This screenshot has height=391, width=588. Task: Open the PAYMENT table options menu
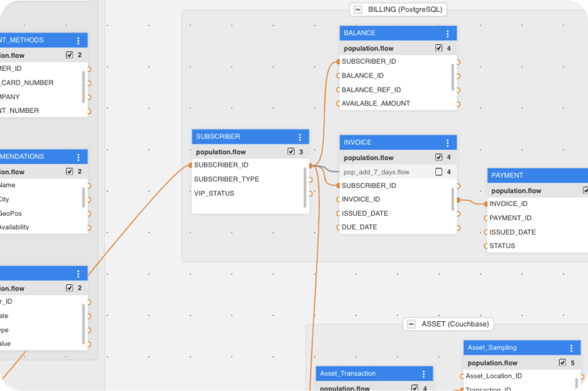[585, 175]
